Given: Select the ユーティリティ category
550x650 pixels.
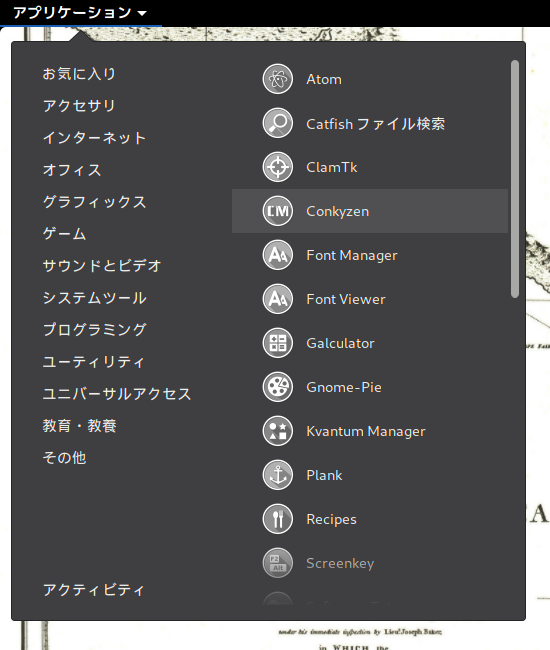Looking at the screenshot, I should click(x=94, y=362).
